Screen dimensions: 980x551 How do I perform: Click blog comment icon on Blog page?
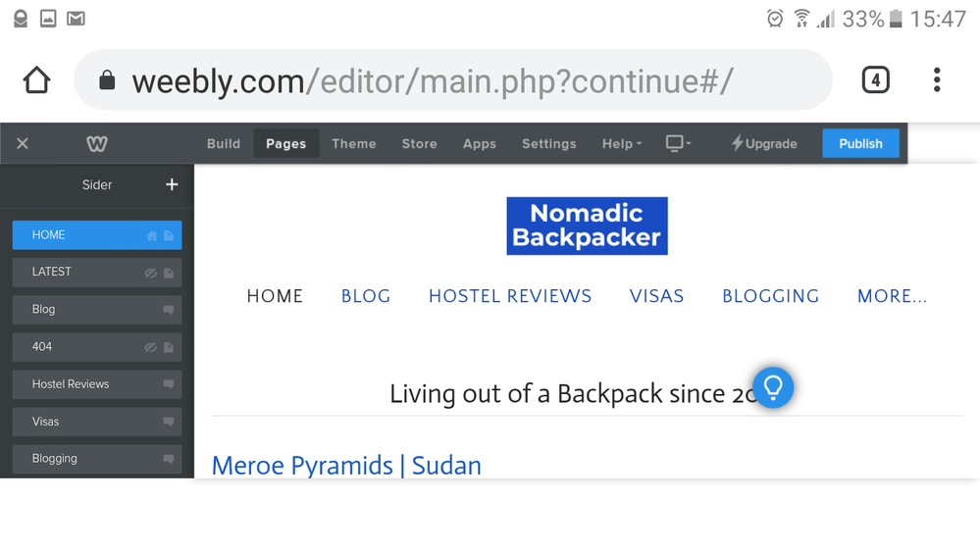point(169,310)
